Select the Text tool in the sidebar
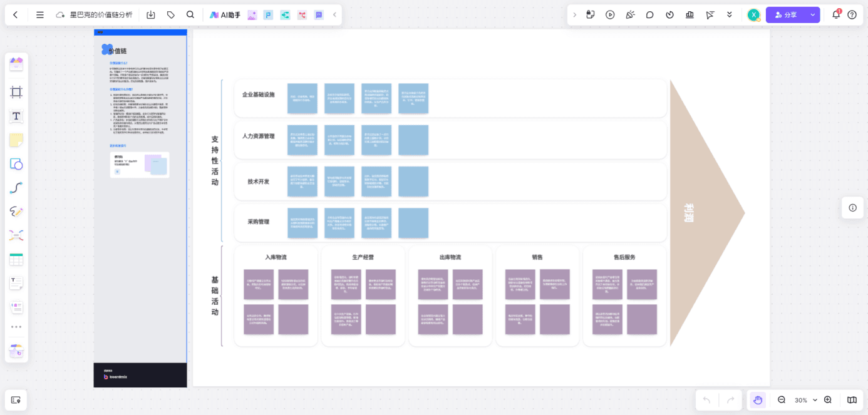The width and height of the screenshot is (868, 415). pyautogui.click(x=16, y=116)
